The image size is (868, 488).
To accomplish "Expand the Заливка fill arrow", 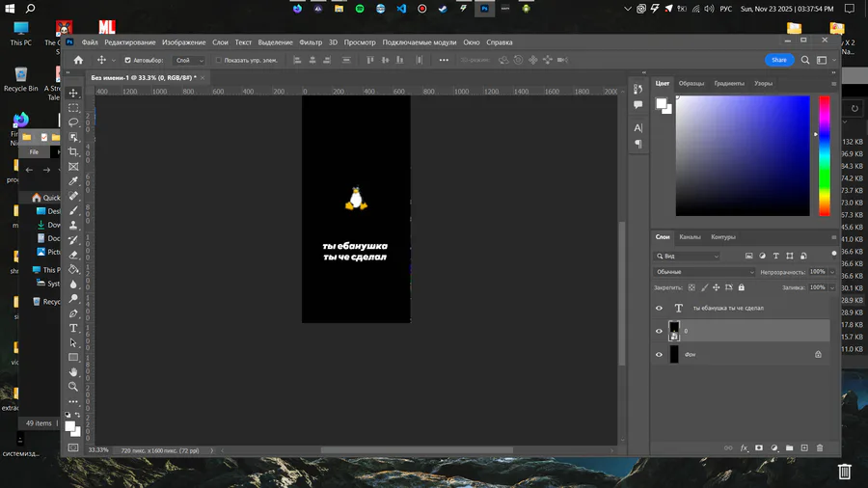I will pos(832,287).
